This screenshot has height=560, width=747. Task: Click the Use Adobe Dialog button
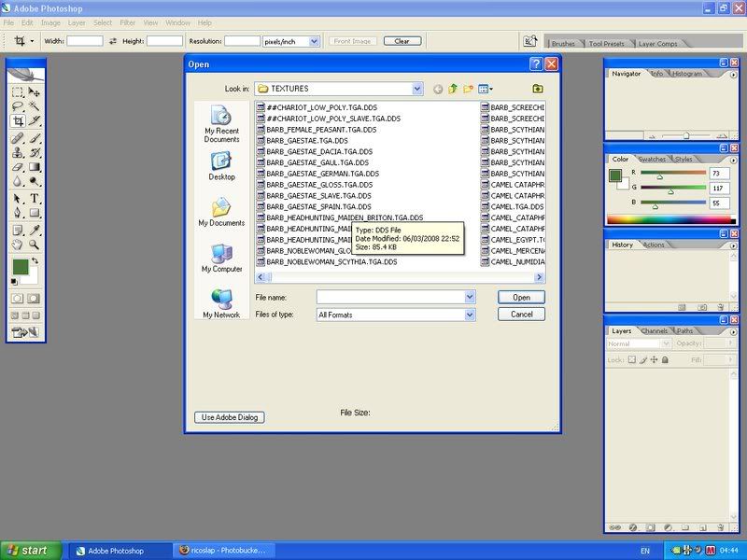[x=229, y=417]
